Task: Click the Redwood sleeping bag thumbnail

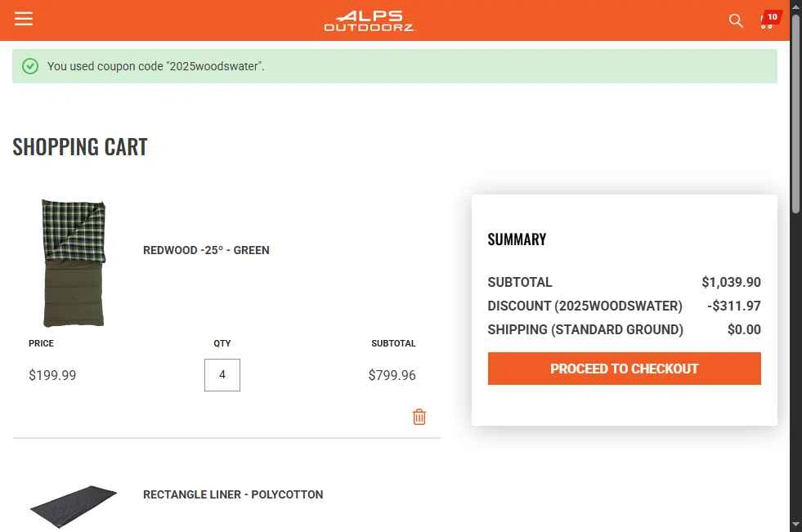Action: 74,262
